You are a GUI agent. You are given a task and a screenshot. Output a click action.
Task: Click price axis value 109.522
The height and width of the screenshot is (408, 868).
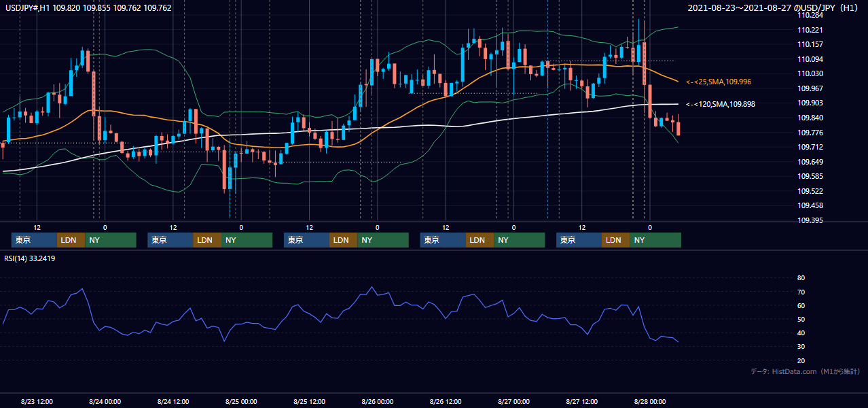pyautogui.click(x=810, y=191)
